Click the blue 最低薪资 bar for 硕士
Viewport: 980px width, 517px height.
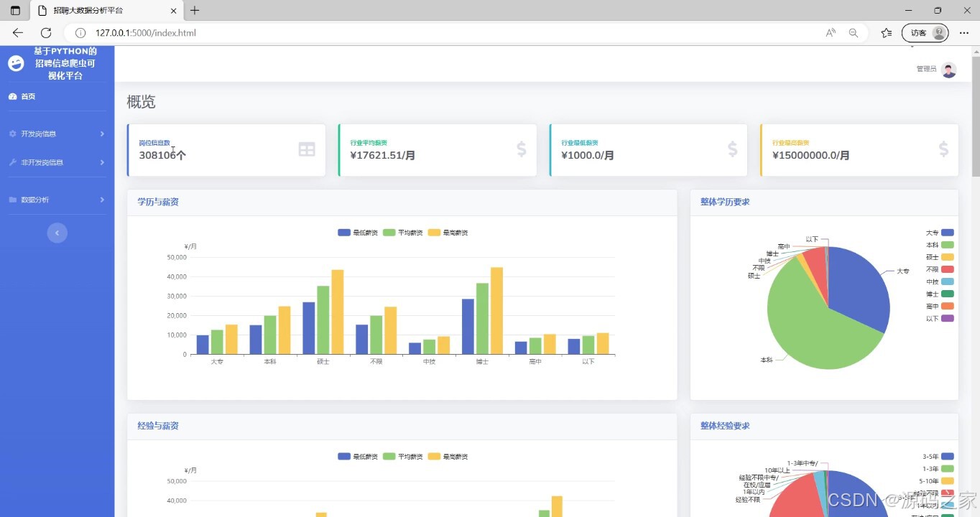[309, 328]
